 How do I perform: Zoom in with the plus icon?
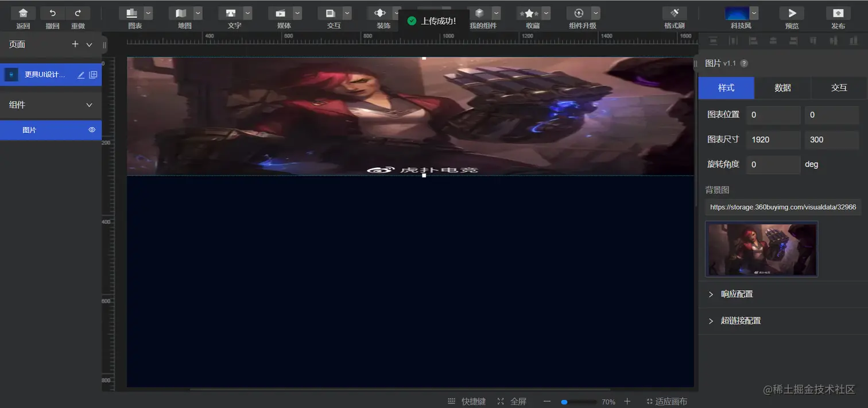pos(627,401)
